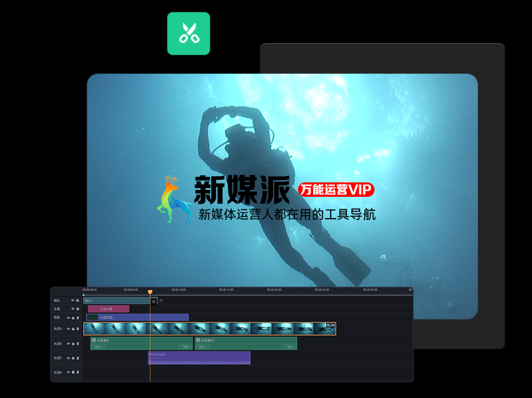Screen dimensions: 532x398
Task: Click the media icon on first 这是素材 clip
Action: click(94, 340)
